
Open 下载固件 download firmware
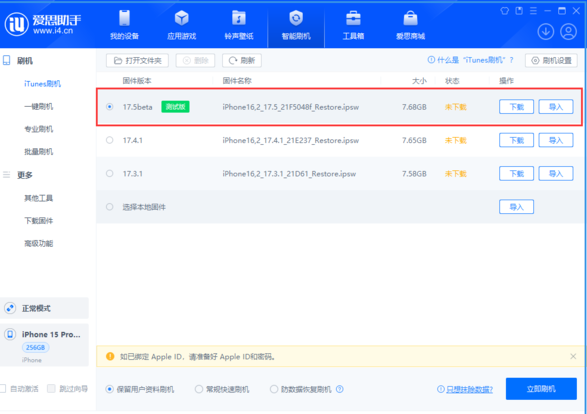pos(39,221)
